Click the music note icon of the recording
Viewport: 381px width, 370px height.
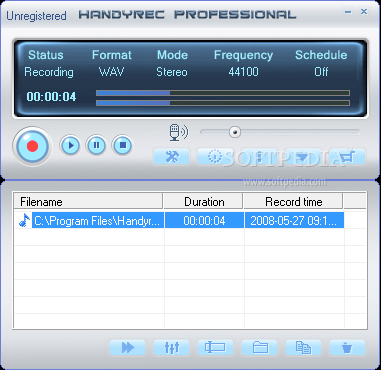[24, 220]
